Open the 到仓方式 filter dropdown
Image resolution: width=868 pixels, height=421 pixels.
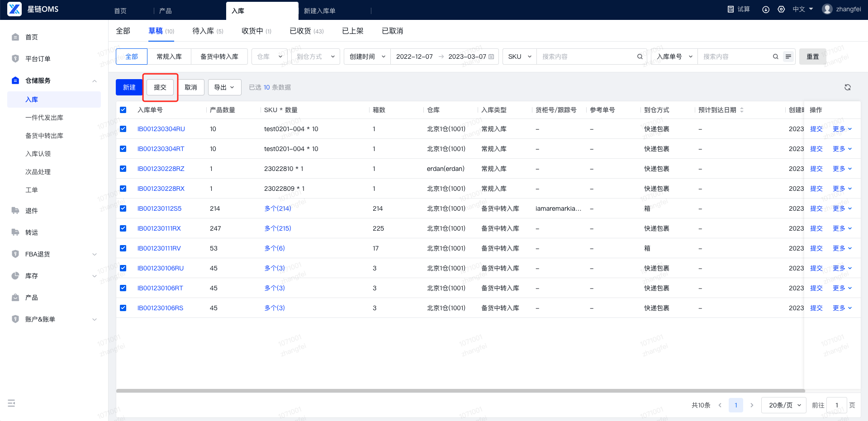[316, 57]
